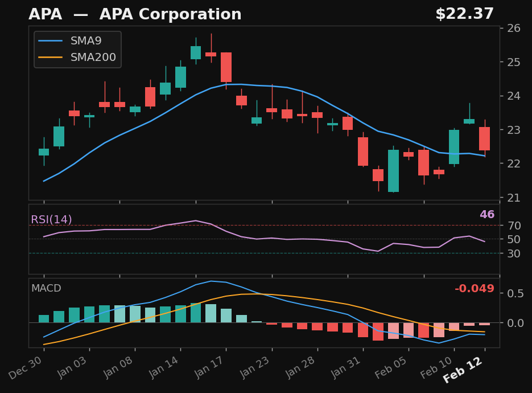Select the SMA9 legend entry
Viewport: 532px width, 393px height.
78,41
